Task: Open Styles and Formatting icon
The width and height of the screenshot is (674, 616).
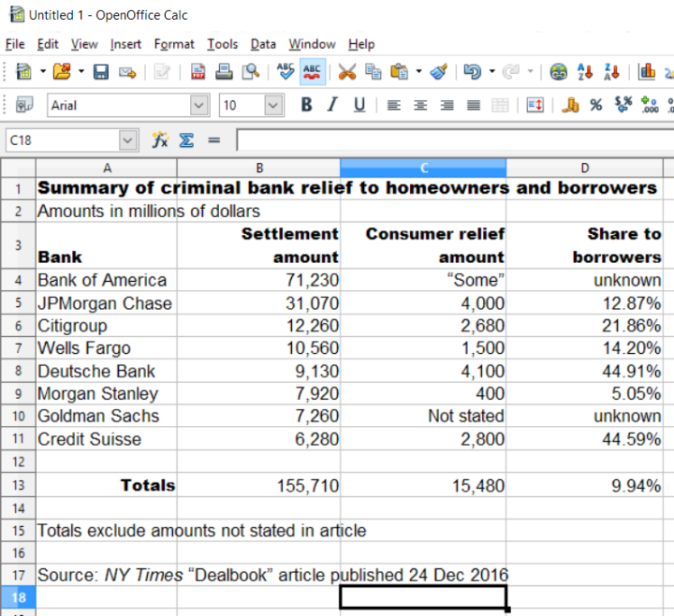Action: coord(24,105)
